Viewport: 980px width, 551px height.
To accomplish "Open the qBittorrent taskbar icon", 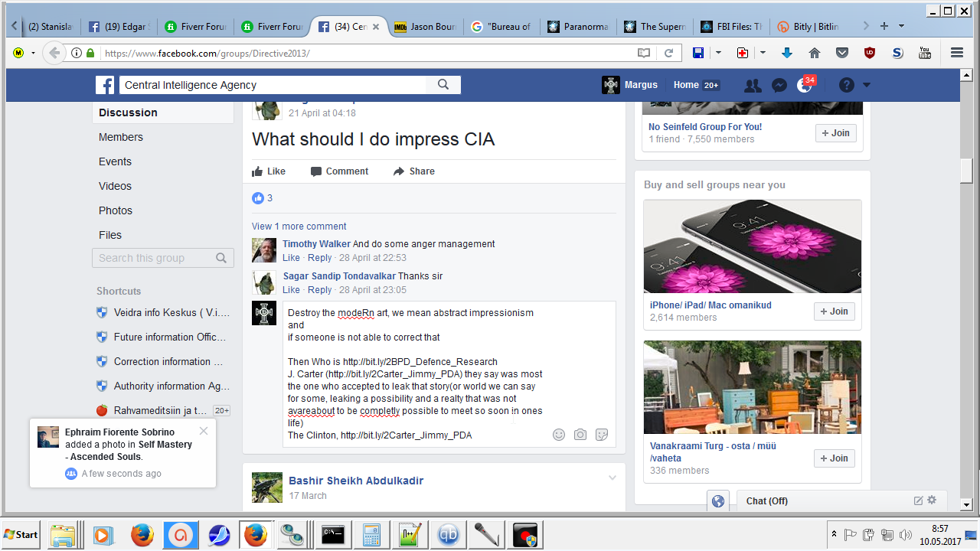I will 449,534.
